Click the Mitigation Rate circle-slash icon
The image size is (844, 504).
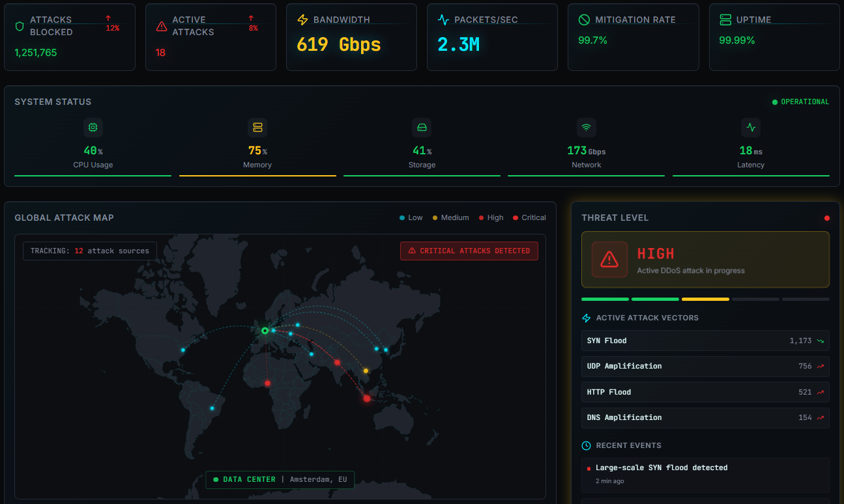pos(584,20)
